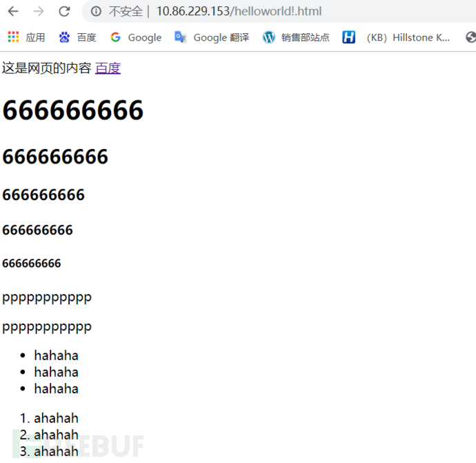This screenshot has width=476, height=463.
Task: Click the first pppppppppp paragraph
Action: tap(47, 297)
